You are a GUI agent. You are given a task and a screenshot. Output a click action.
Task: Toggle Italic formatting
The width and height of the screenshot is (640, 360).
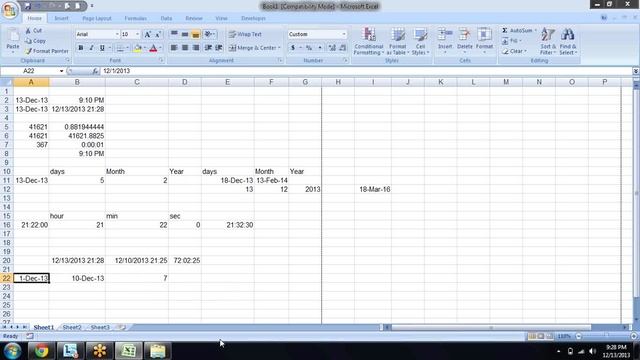tap(91, 48)
